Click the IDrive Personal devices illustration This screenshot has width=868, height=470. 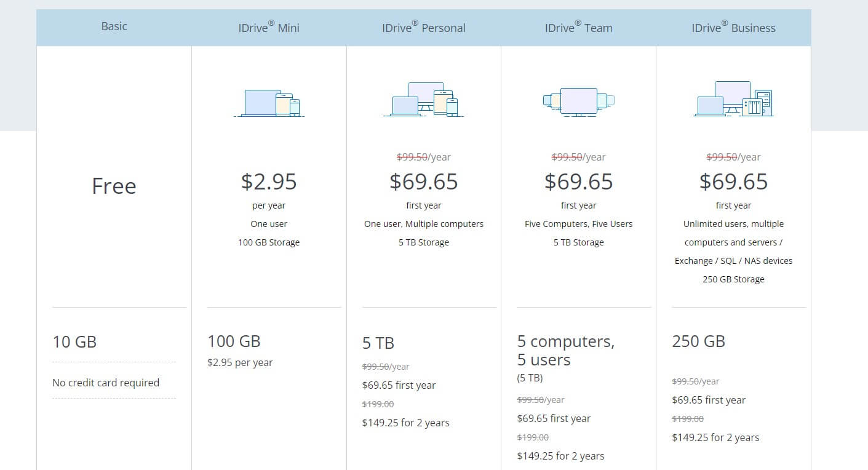coord(424,100)
